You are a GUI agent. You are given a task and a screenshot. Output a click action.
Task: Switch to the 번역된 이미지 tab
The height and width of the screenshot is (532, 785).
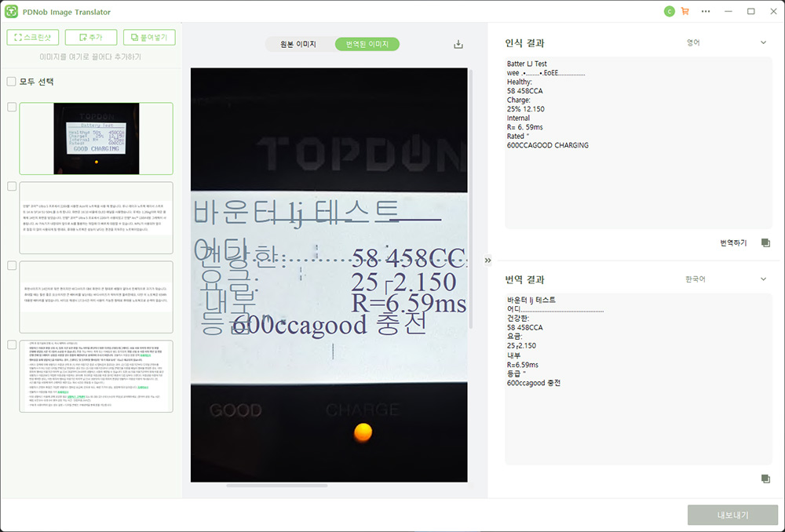(367, 44)
